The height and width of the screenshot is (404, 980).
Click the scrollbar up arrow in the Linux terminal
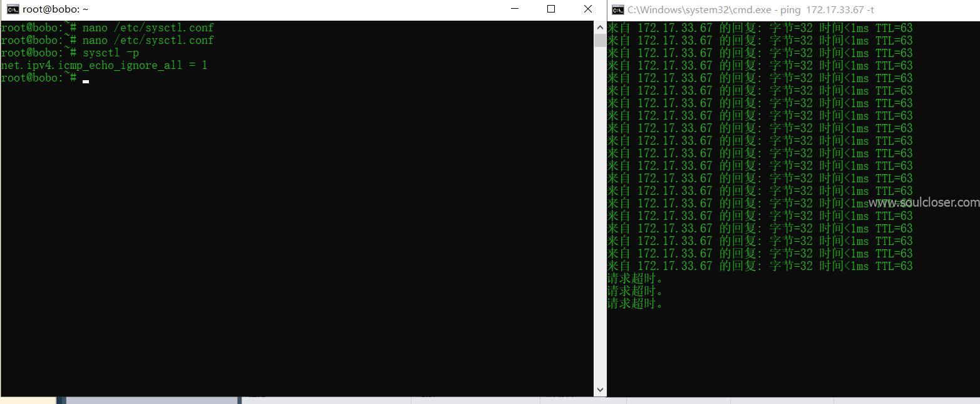pyautogui.click(x=600, y=27)
